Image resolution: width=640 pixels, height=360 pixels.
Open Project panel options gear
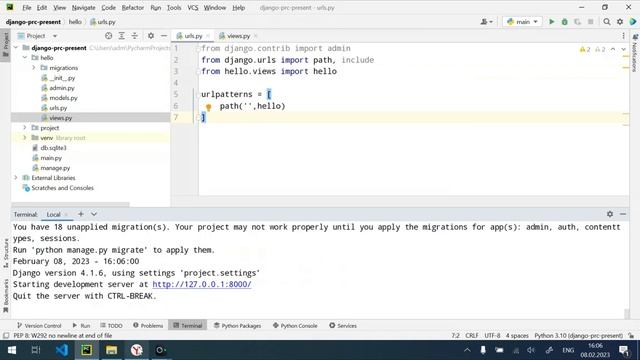151,36
